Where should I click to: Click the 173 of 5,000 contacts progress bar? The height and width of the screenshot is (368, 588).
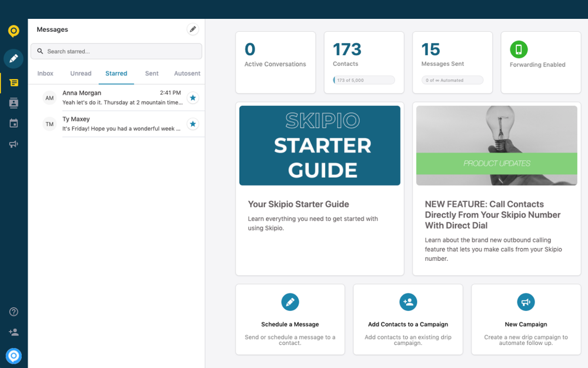(x=364, y=80)
